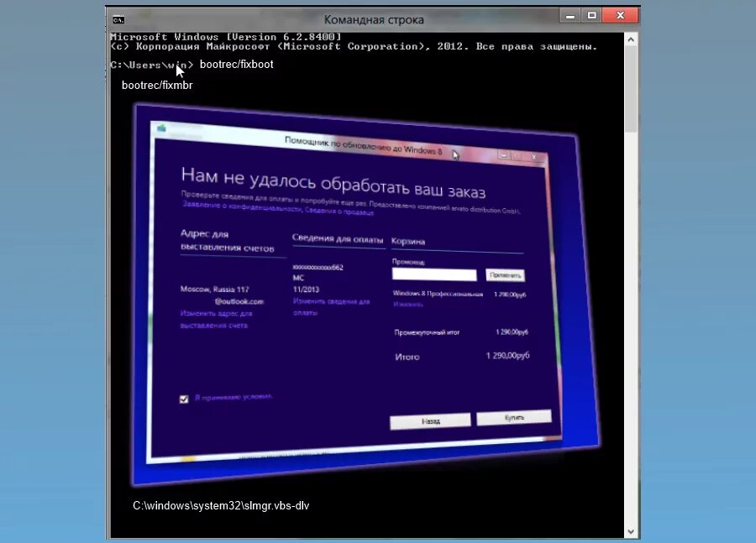Click the Windows 8 Профессиональная item text
This screenshot has width=756, height=543.
point(438,294)
